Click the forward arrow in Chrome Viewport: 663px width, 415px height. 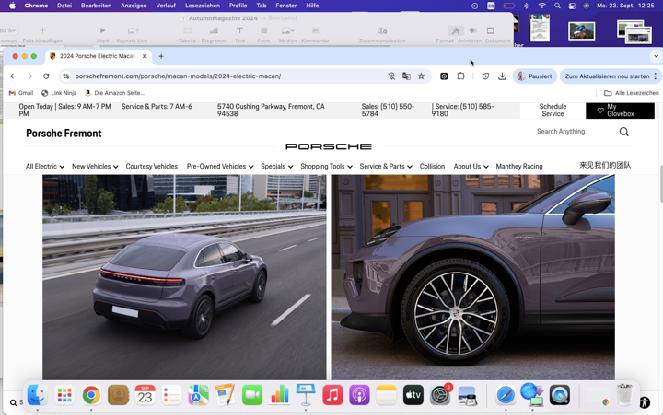click(30, 76)
